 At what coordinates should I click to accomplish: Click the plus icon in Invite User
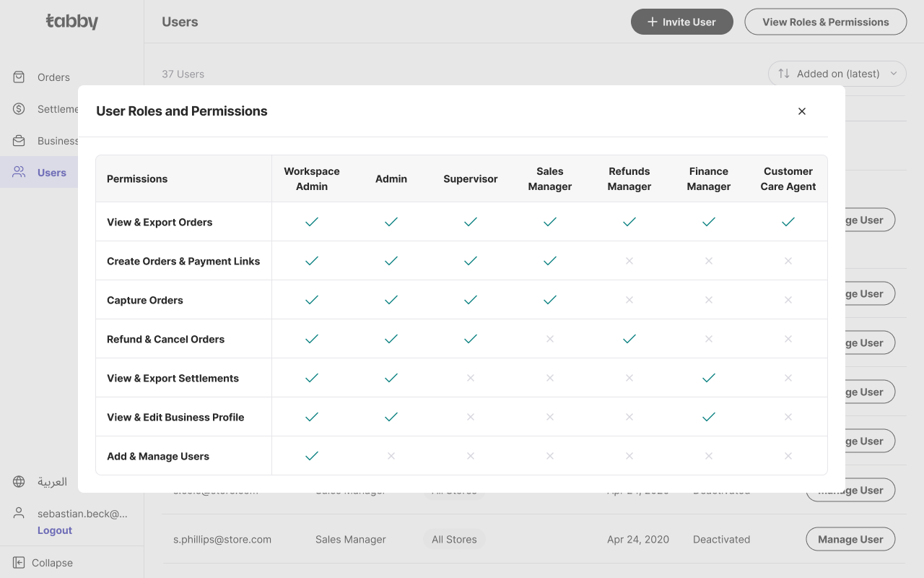pyautogui.click(x=653, y=22)
